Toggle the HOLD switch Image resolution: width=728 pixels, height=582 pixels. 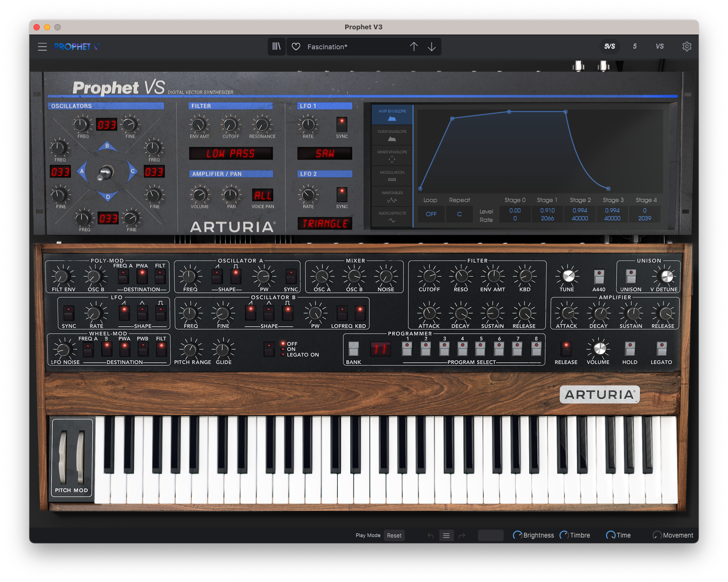click(x=630, y=349)
